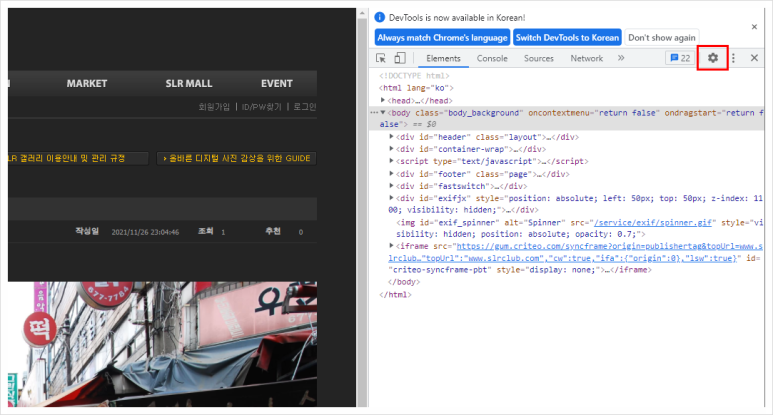Expand div id header node

point(391,137)
